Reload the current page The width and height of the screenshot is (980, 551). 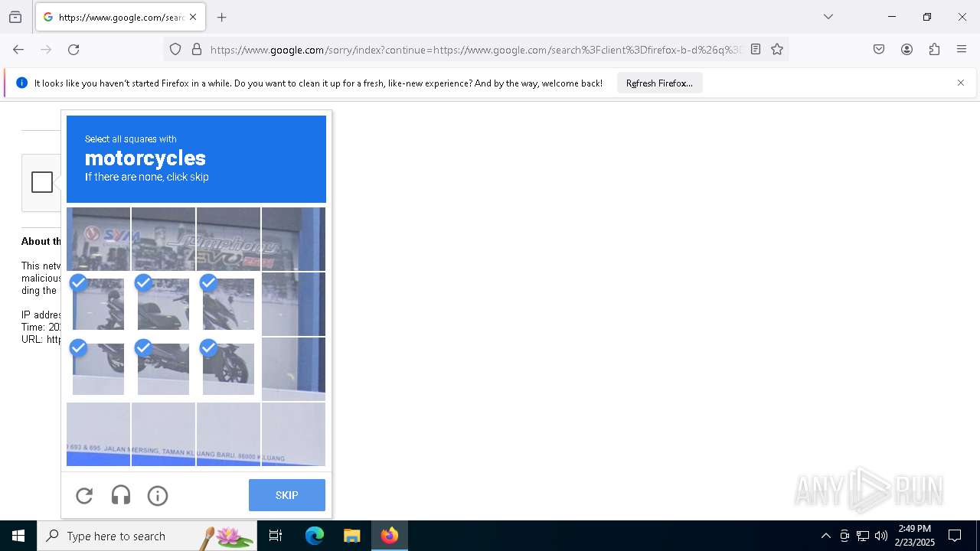(73, 50)
